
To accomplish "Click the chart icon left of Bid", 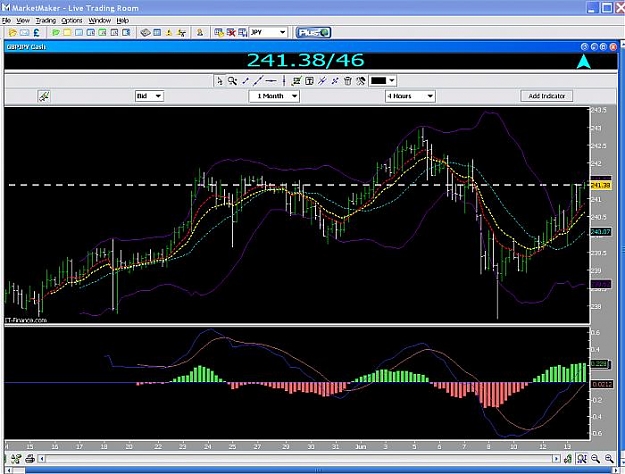I will [x=44, y=96].
